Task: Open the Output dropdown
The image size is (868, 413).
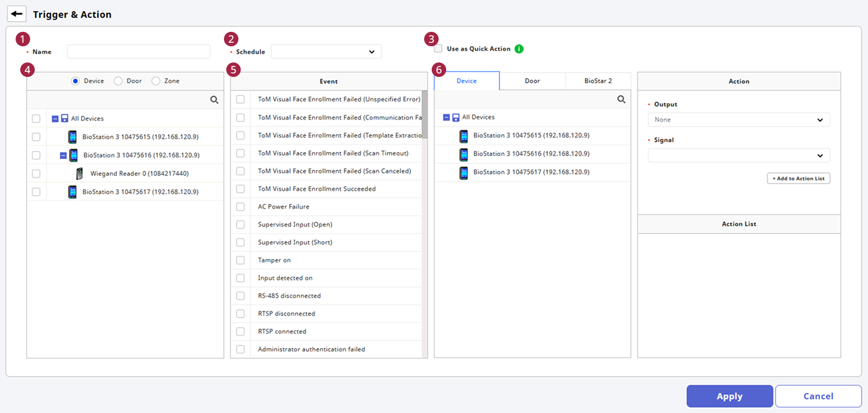Action: (x=738, y=120)
